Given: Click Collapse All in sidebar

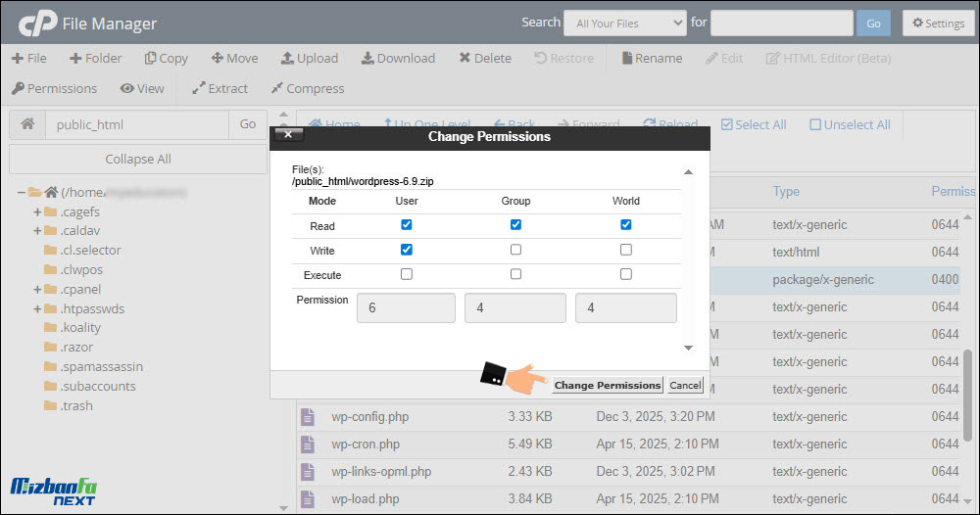Looking at the screenshot, I should click(138, 159).
